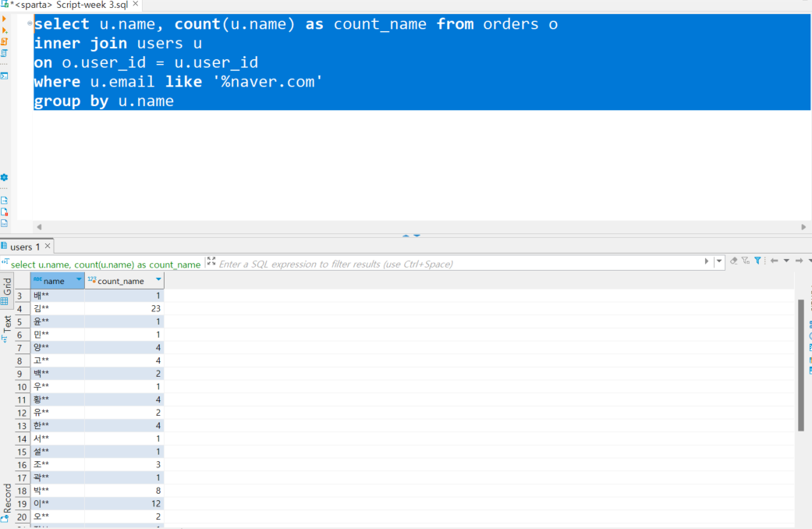Select the cell 유** in row 12
The width and height of the screenshot is (812, 529).
pos(58,413)
